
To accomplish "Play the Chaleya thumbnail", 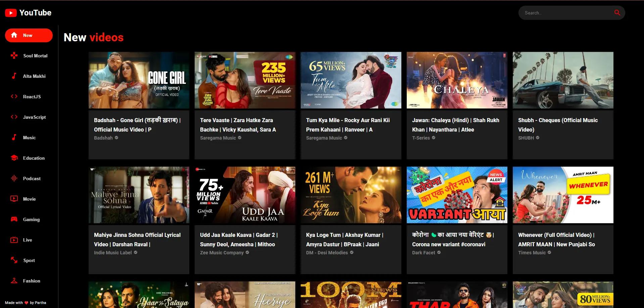I will [x=457, y=80].
